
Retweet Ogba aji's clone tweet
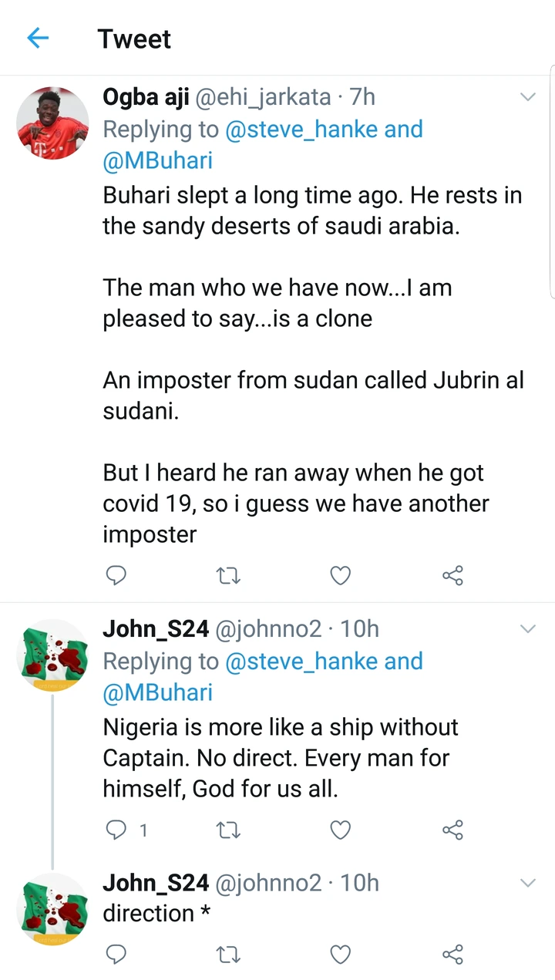[228, 575]
